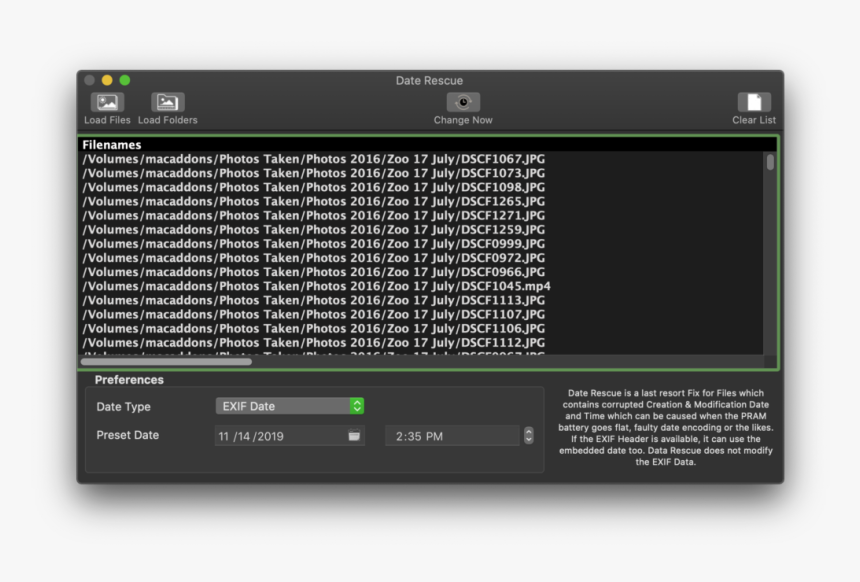The height and width of the screenshot is (582, 860).
Task: Select the row DSCF1073.JPG
Action: coord(421,173)
